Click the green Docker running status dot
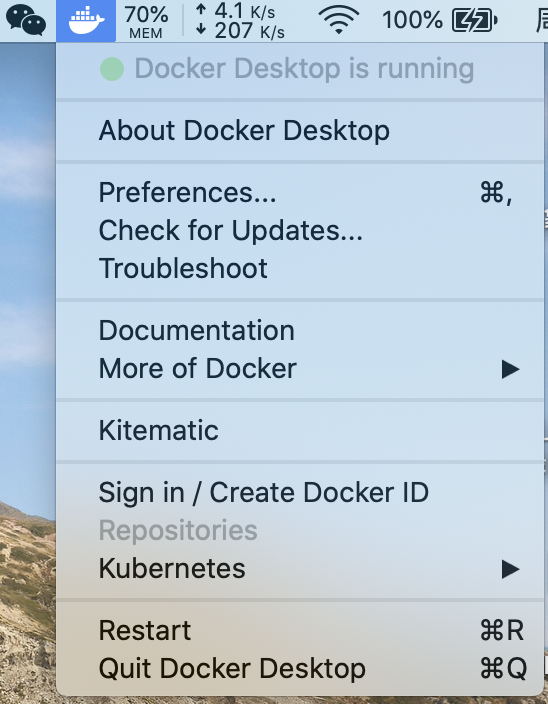 pos(112,69)
